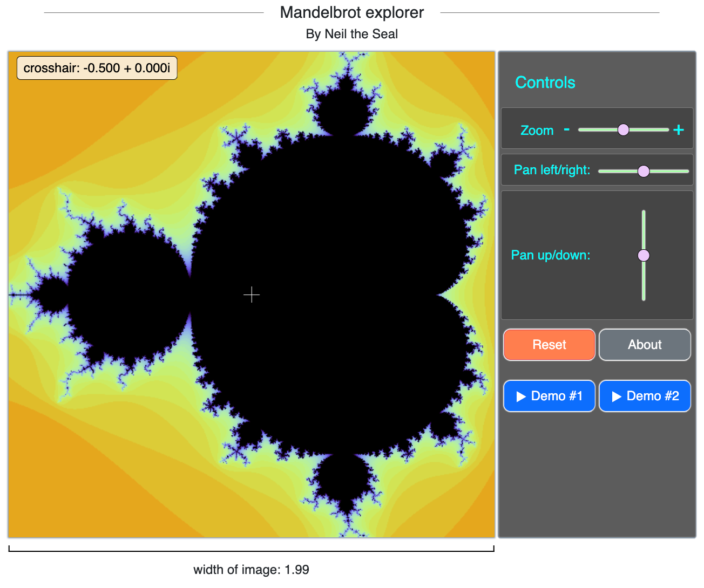
Task: Click the Controls panel heading
Action: coord(545,83)
